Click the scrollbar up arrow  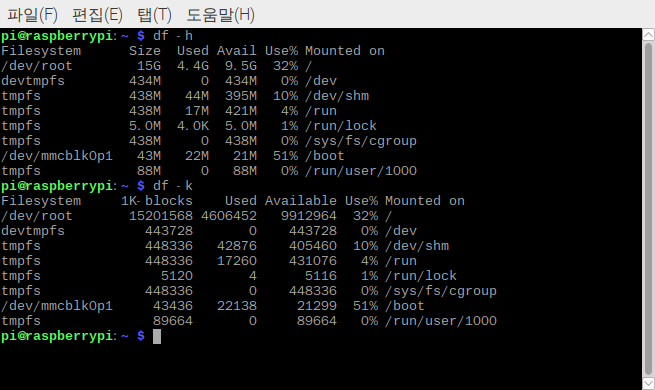coord(648,35)
